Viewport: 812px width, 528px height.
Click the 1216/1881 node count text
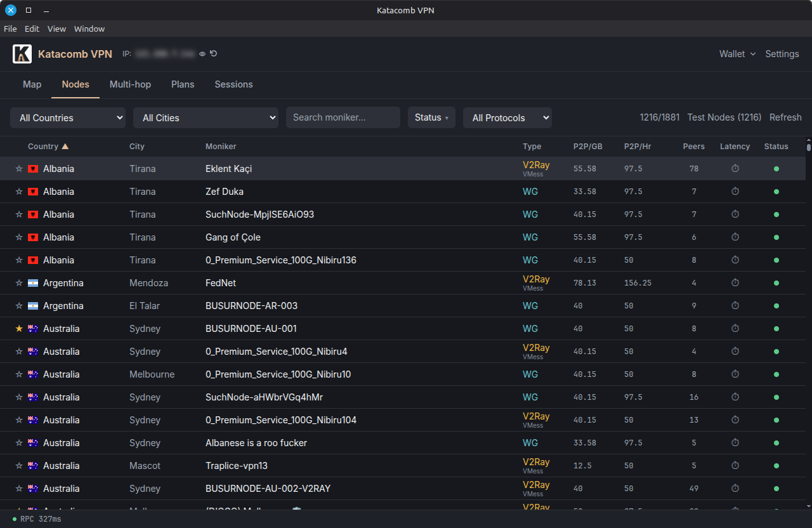[x=660, y=117]
